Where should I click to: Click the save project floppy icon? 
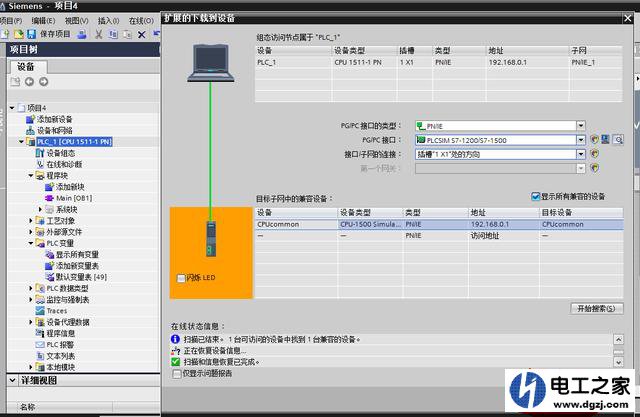tap(31, 34)
